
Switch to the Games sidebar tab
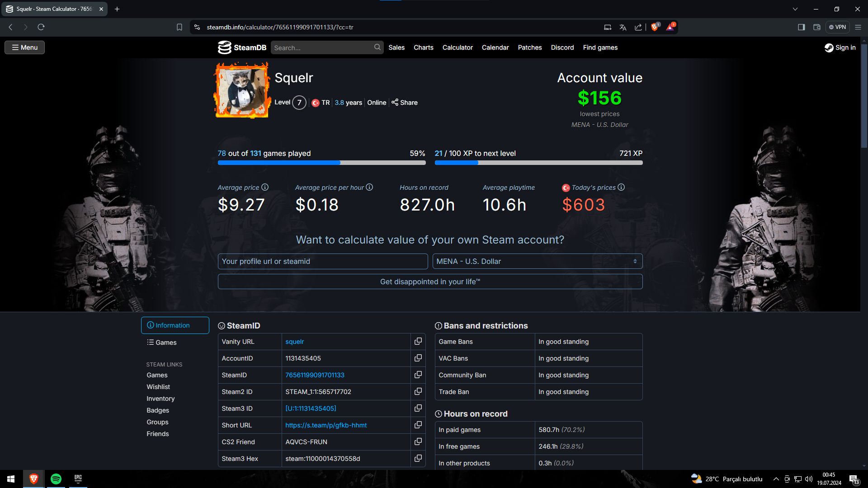pyautogui.click(x=162, y=343)
